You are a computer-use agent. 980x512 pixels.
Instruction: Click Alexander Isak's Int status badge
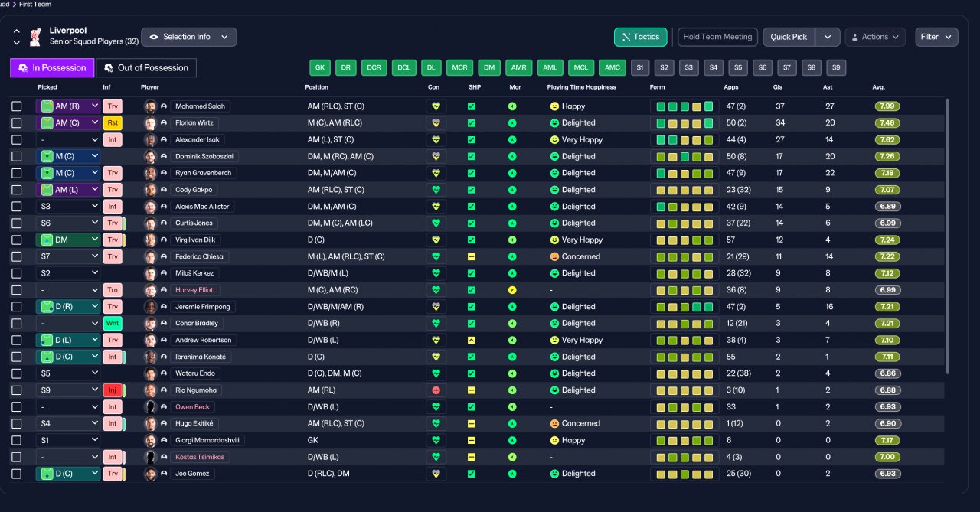113,140
